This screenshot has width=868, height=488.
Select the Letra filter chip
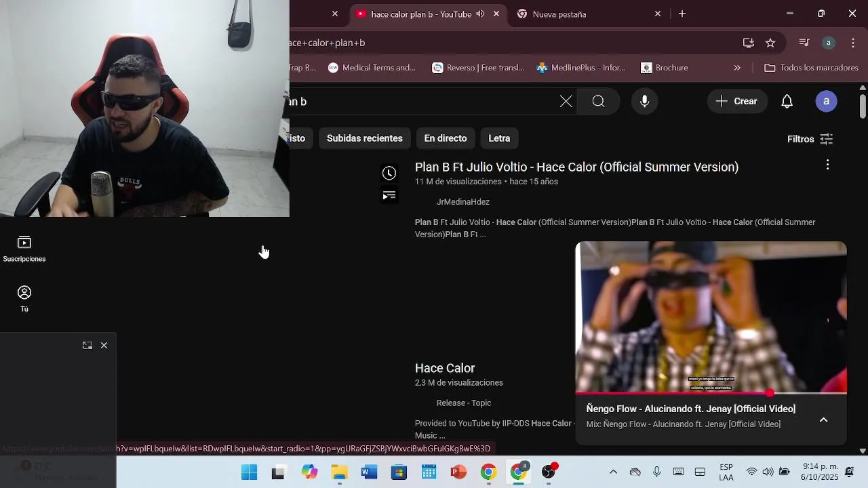[x=499, y=138]
